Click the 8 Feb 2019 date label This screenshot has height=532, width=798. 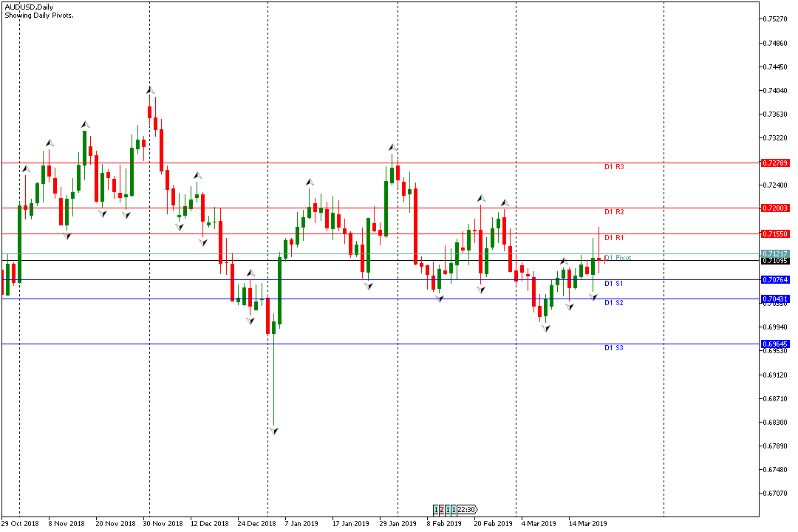(444, 523)
